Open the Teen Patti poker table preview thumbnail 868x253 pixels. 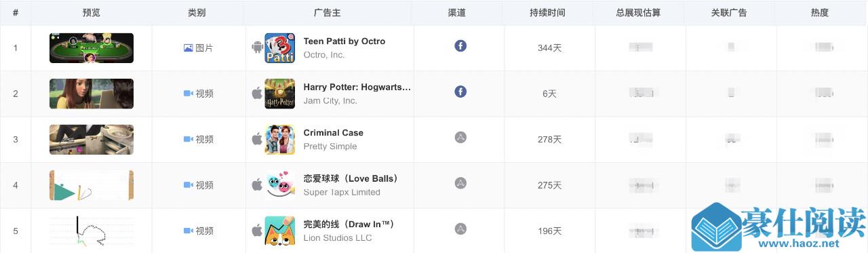click(92, 48)
